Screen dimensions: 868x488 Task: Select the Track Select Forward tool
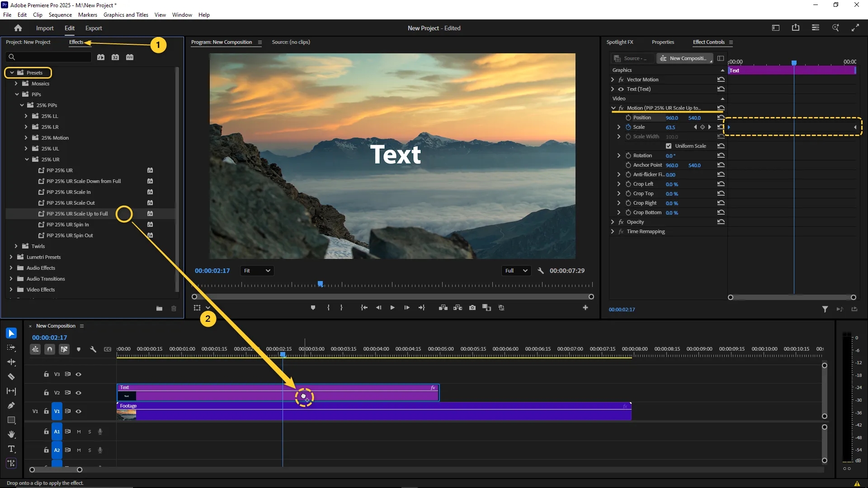pyautogui.click(x=11, y=348)
